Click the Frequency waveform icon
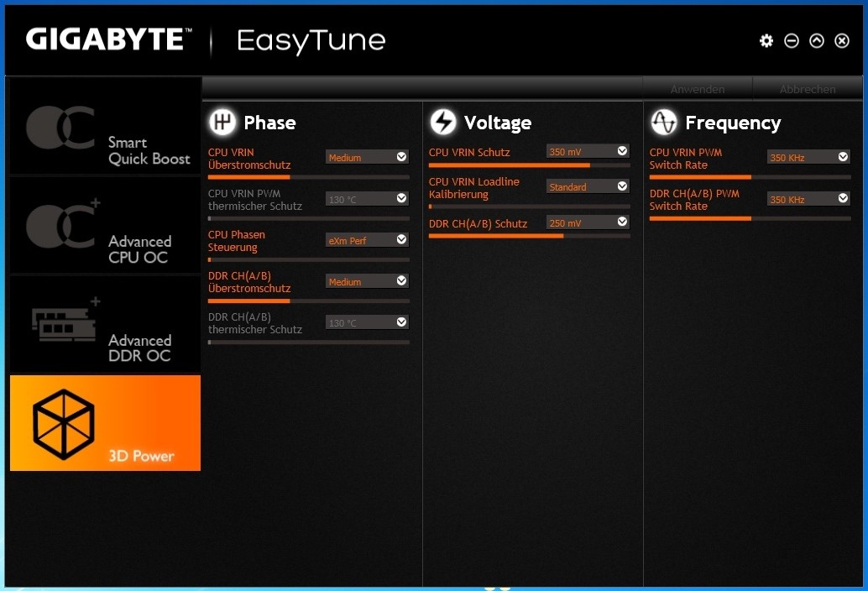Image resolution: width=868 pixels, height=591 pixels. [664, 122]
